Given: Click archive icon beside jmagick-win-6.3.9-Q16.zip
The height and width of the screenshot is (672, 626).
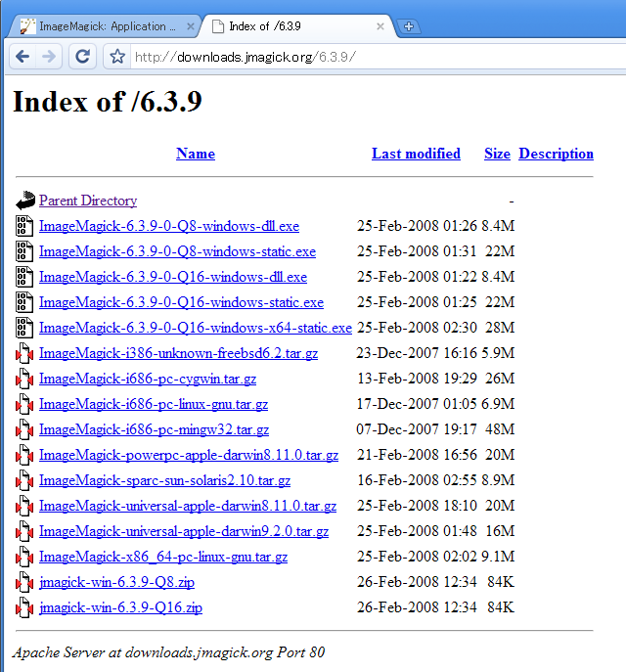Looking at the screenshot, I should pyautogui.click(x=24, y=607).
